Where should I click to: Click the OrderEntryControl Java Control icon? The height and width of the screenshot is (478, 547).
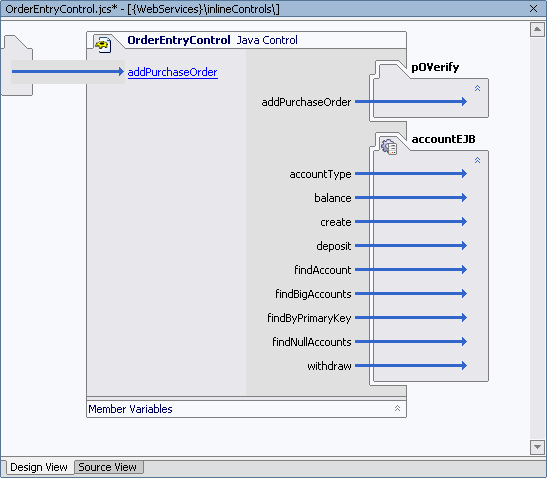tap(103, 45)
